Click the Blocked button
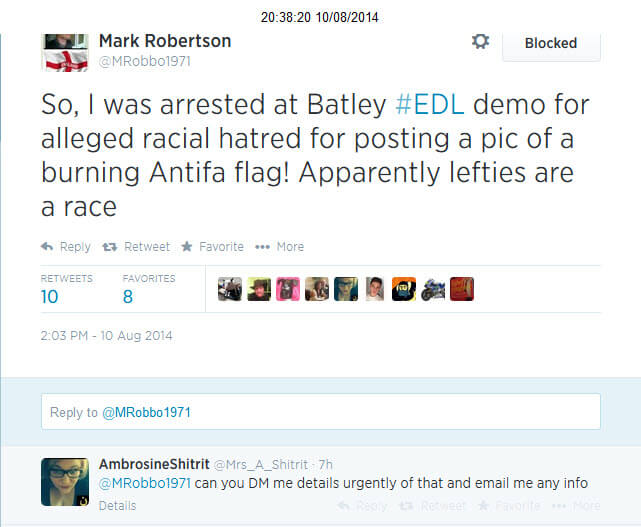Screen dimensions: 641x527 point(550,43)
